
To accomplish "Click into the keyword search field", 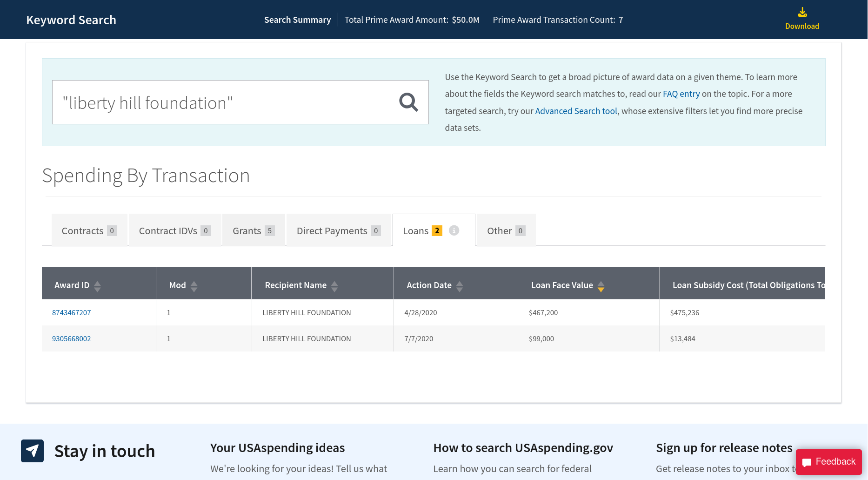I will tap(223, 102).
